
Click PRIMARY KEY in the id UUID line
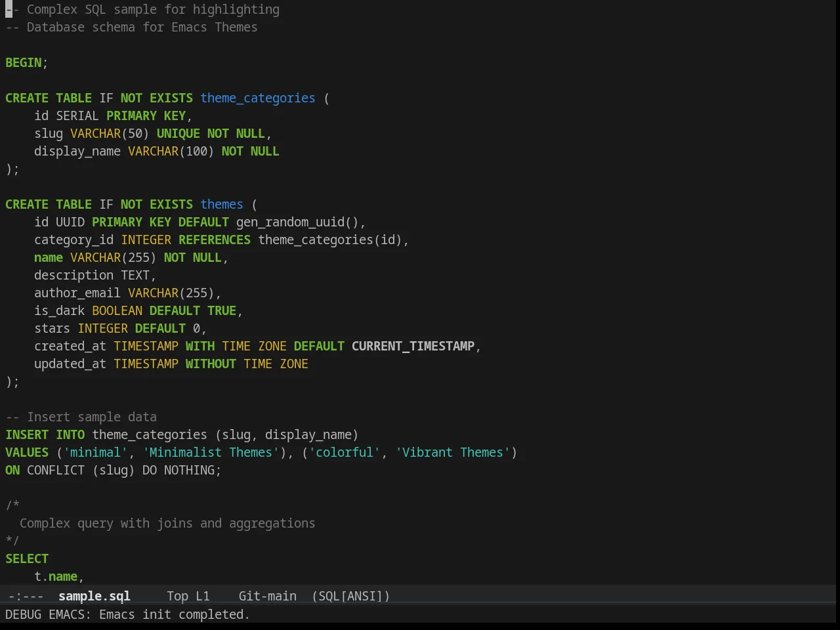pos(131,222)
